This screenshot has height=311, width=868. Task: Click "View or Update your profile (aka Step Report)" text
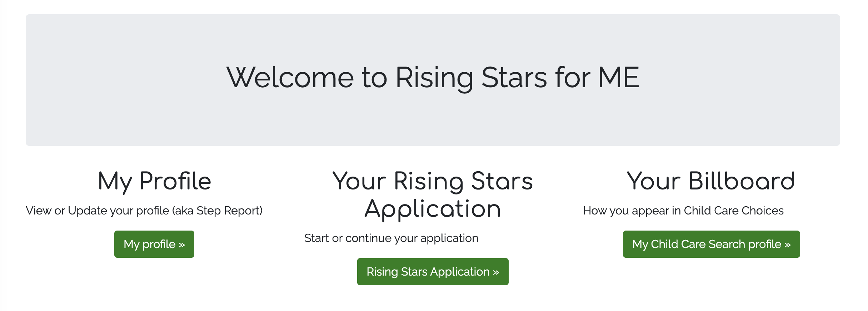tap(144, 211)
